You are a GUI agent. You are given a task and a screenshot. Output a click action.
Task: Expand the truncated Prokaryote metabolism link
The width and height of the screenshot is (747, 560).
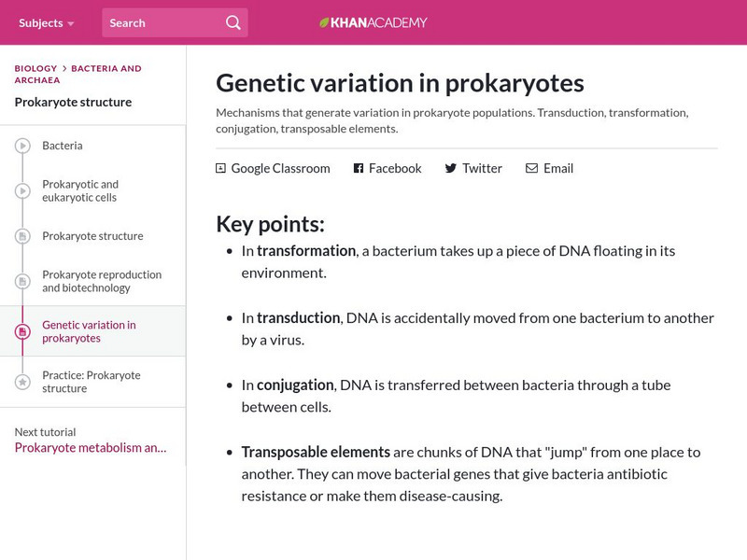pyautogui.click(x=90, y=448)
